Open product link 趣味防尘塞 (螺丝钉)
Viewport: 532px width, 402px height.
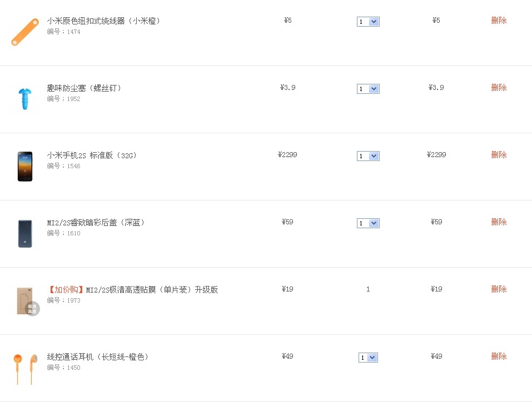[84, 88]
